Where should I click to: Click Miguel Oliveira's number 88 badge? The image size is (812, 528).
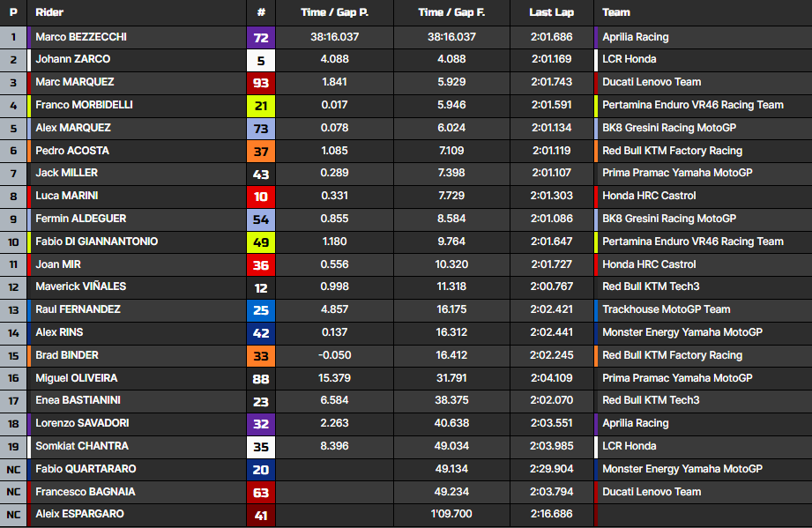point(261,379)
